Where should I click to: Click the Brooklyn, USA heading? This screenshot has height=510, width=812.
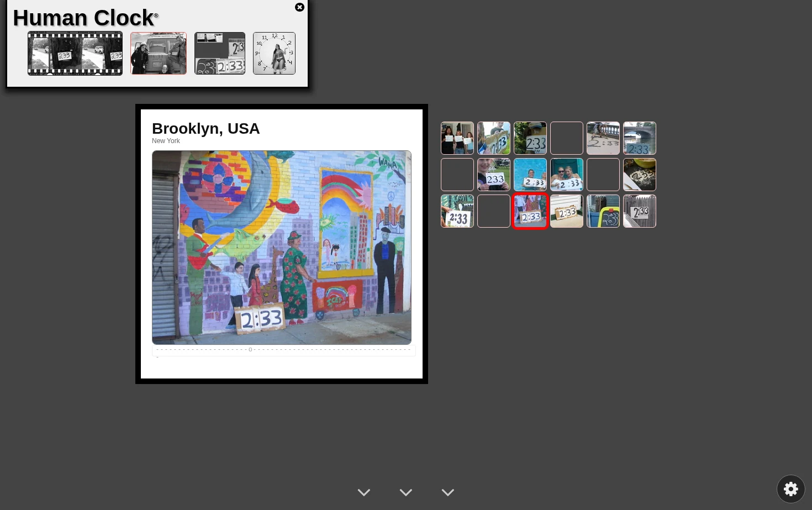click(x=206, y=128)
